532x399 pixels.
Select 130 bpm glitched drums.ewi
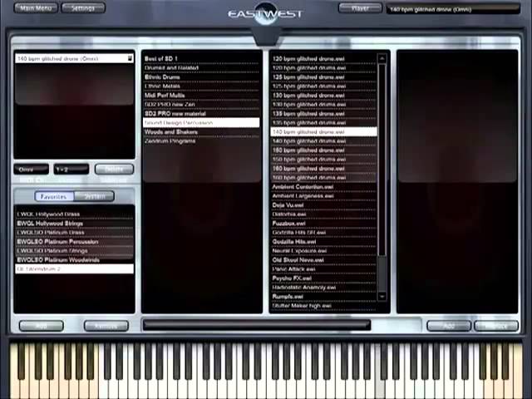point(323,104)
